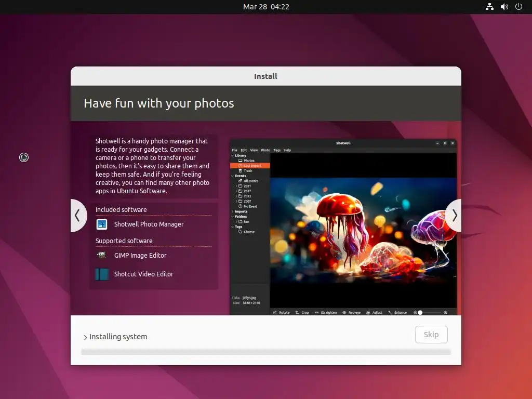Image resolution: width=532 pixels, height=399 pixels.
Task: Click the Have fun with your photos heading
Action: (159, 103)
